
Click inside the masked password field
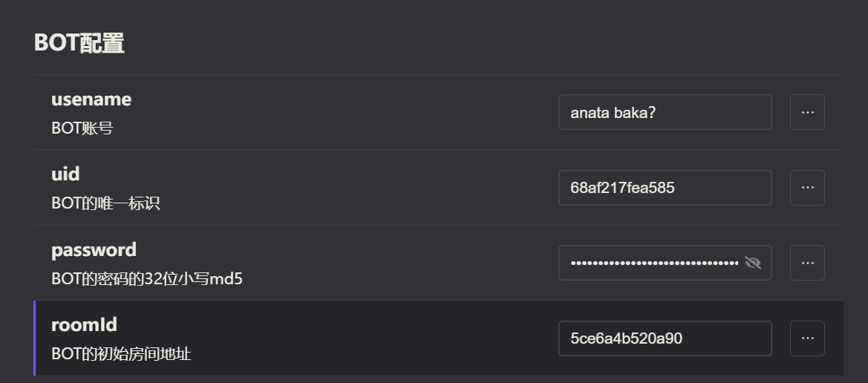coord(653,263)
